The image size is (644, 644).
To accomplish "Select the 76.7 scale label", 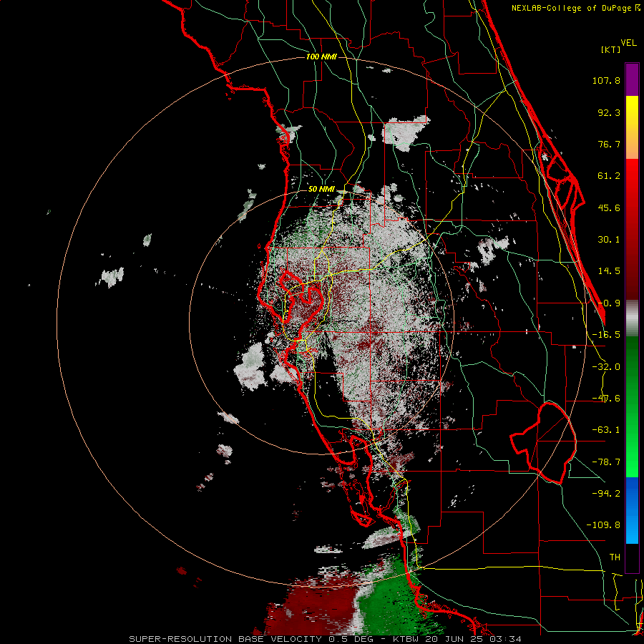I will 609,144.
